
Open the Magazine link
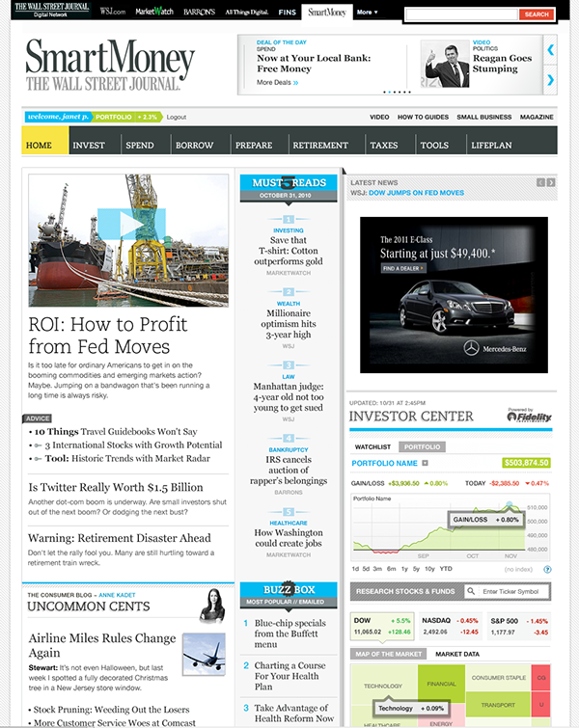[x=537, y=117]
